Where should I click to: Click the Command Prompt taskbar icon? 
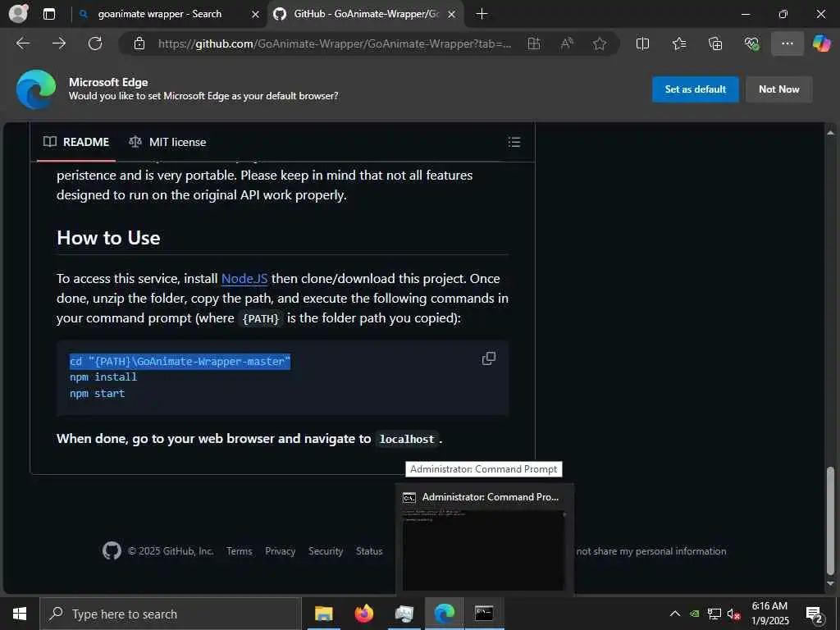(484, 614)
